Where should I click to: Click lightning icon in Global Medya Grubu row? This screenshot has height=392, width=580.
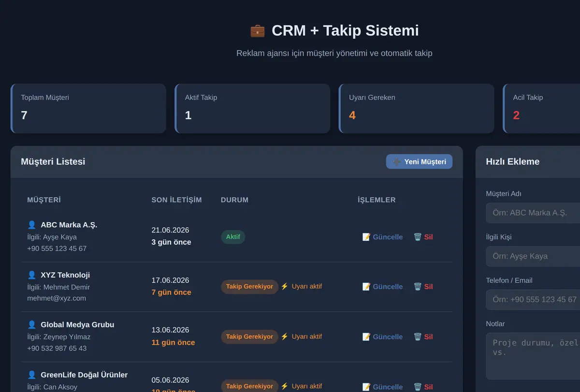285,336
